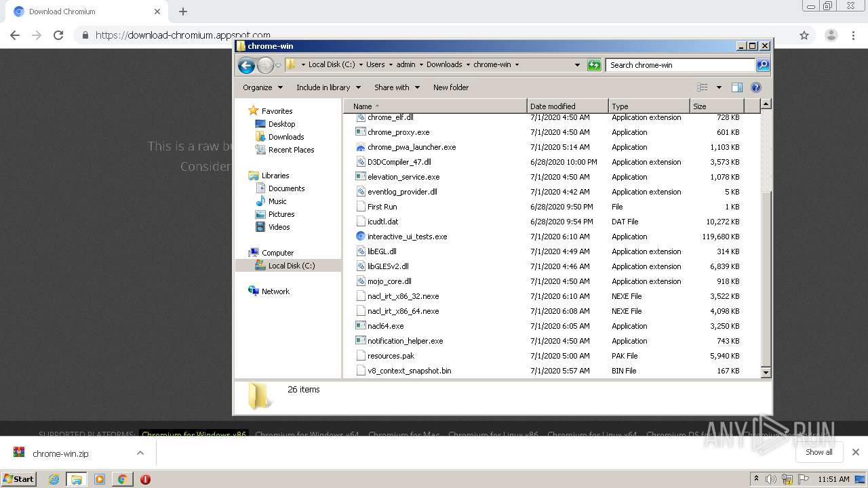
Task: Click Chromium for Windows x64 link
Action: 307,434
